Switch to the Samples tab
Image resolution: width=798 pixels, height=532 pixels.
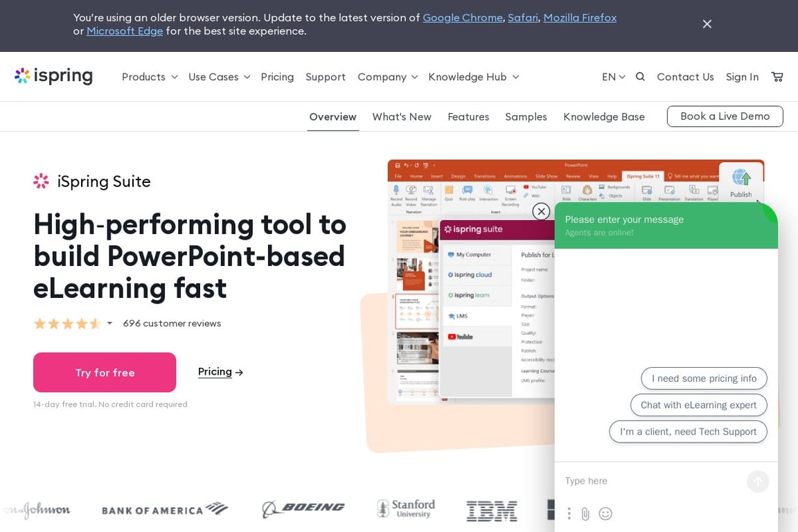(526, 116)
